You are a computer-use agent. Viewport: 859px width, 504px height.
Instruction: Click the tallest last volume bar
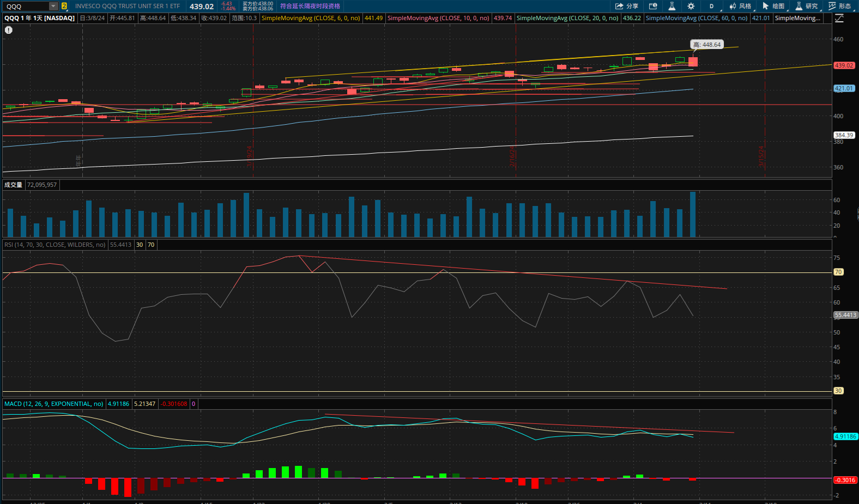tap(693, 214)
